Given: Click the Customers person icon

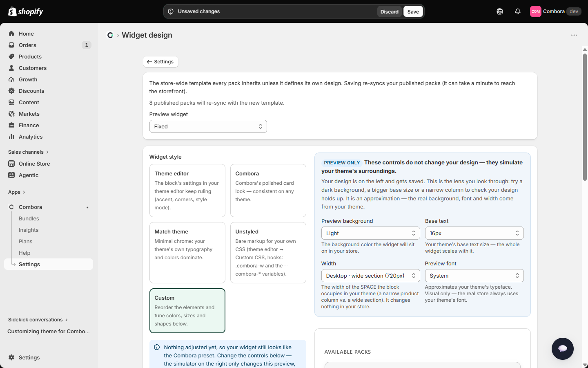Looking at the screenshot, I should click(x=11, y=68).
